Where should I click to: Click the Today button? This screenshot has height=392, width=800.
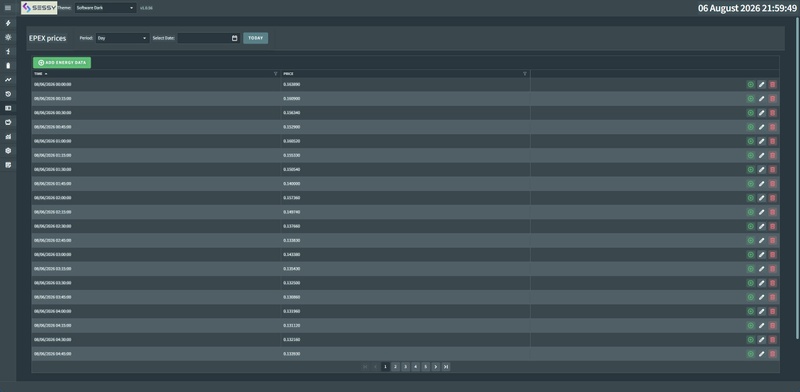click(x=256, y=38)
